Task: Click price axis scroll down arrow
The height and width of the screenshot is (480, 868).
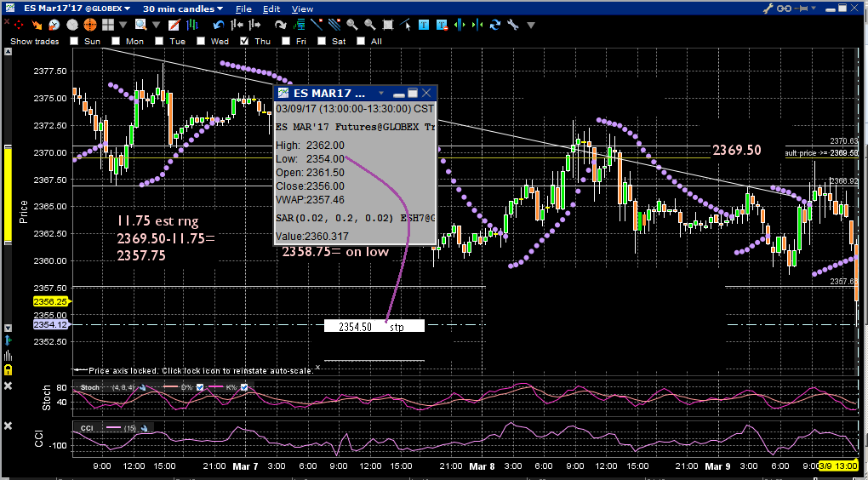Action: [x=8, y=328]
